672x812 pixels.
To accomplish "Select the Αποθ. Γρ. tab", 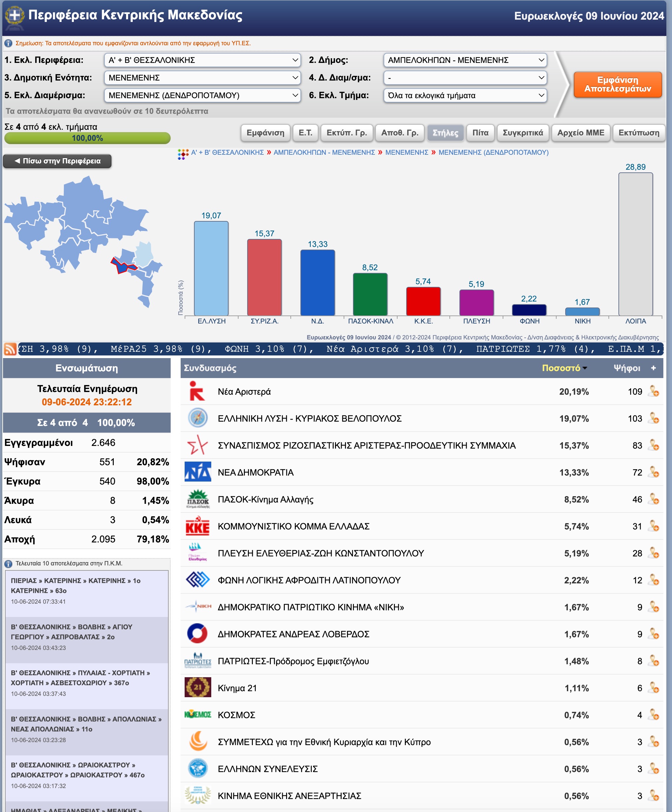I will [x=400, y=133].
